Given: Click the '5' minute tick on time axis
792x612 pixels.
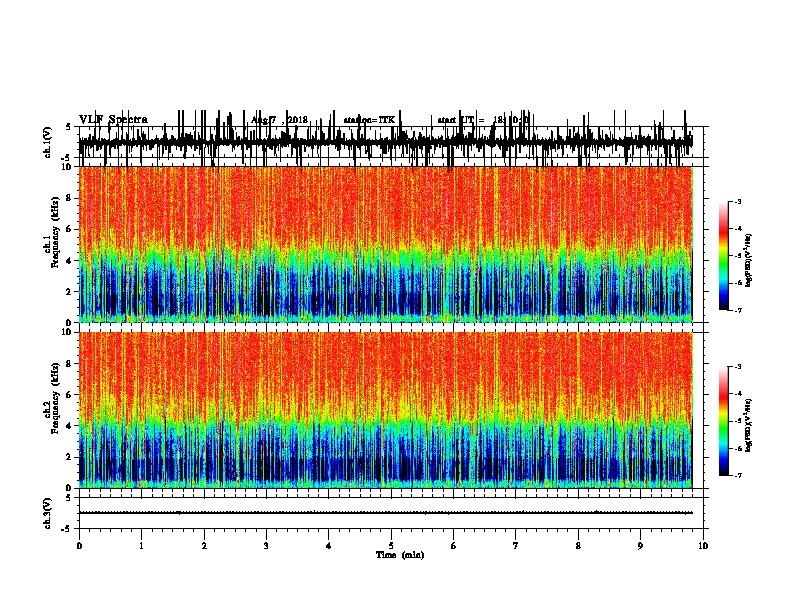Looking at the screenshot, I should [x=391, y=546].
